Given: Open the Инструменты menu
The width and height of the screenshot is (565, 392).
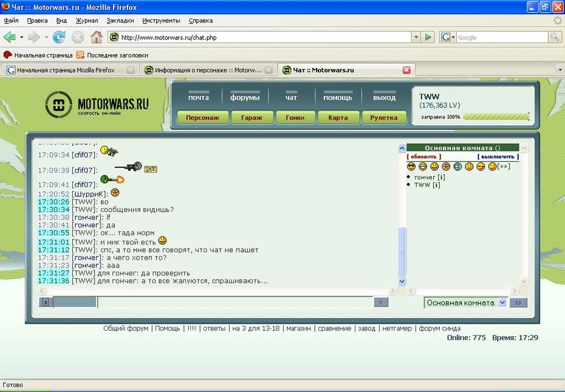Looking at the screenshot, I should click(x=161, y=21).
